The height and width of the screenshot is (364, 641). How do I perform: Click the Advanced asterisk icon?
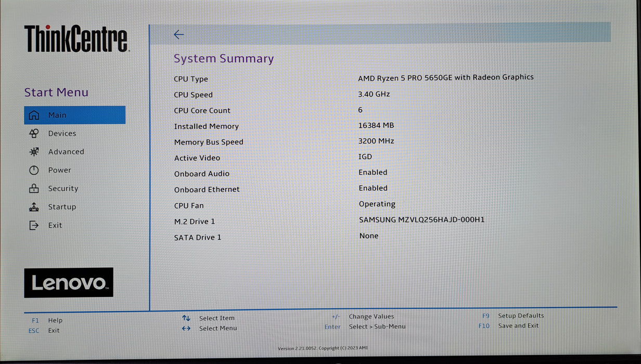(34, 152)
